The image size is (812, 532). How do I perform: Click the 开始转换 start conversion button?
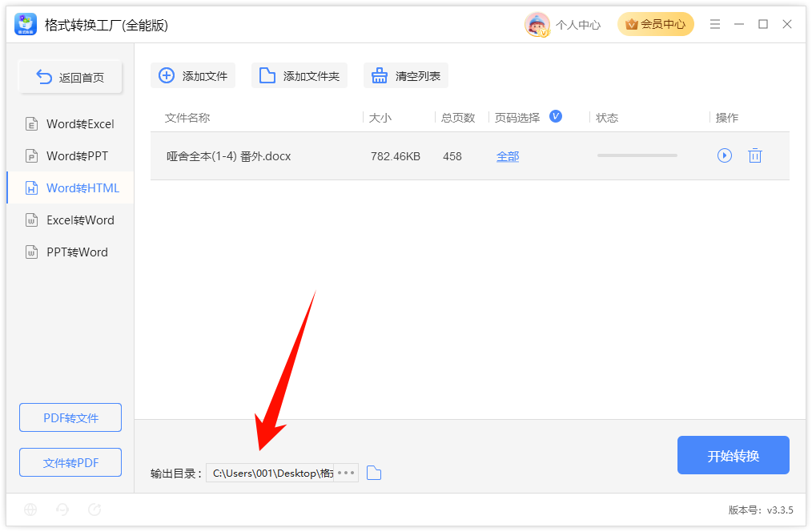pos(734,455)
